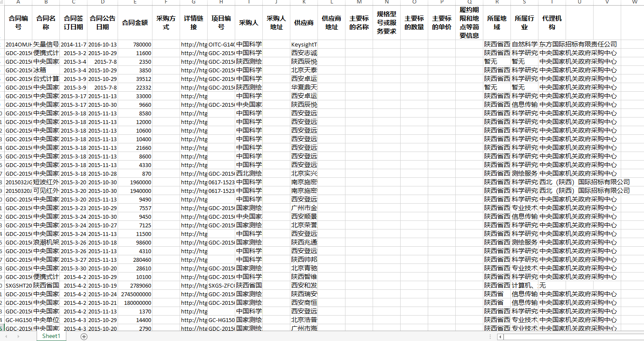The height and width of the screenshot is (341, 644).
Task: Add a new sheet with plus button
Action: click(84, 336)
